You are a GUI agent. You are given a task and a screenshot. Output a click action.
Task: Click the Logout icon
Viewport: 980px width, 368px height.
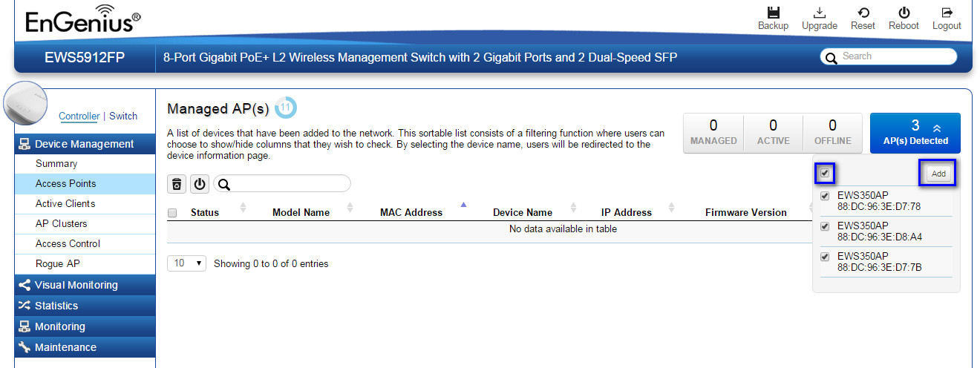947,13
